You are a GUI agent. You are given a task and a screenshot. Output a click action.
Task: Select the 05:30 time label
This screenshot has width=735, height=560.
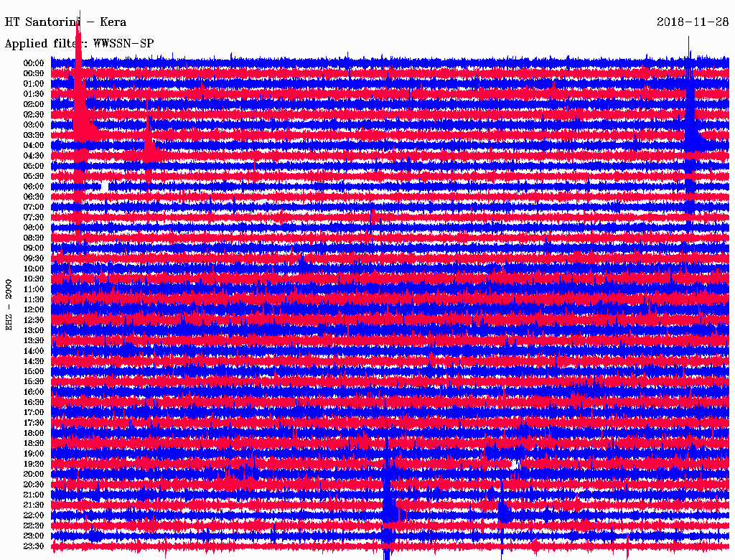coord(34,176)
